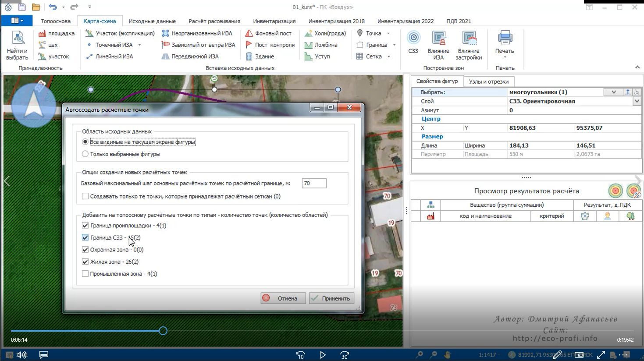
Task: Expand Точечный ИЗА dropdown arrow
Action: coord(140,45)
